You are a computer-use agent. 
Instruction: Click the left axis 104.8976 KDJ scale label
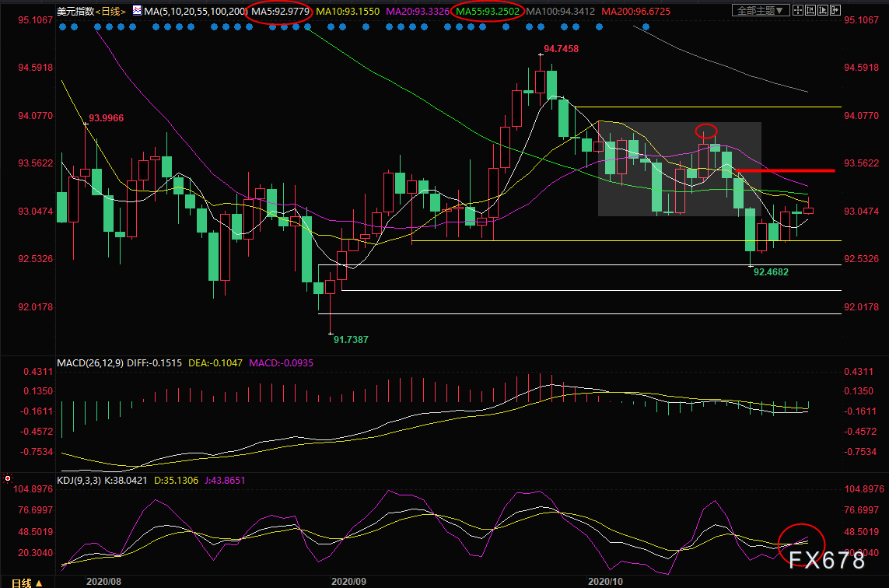pyautogui.click(x=33, y=488)
